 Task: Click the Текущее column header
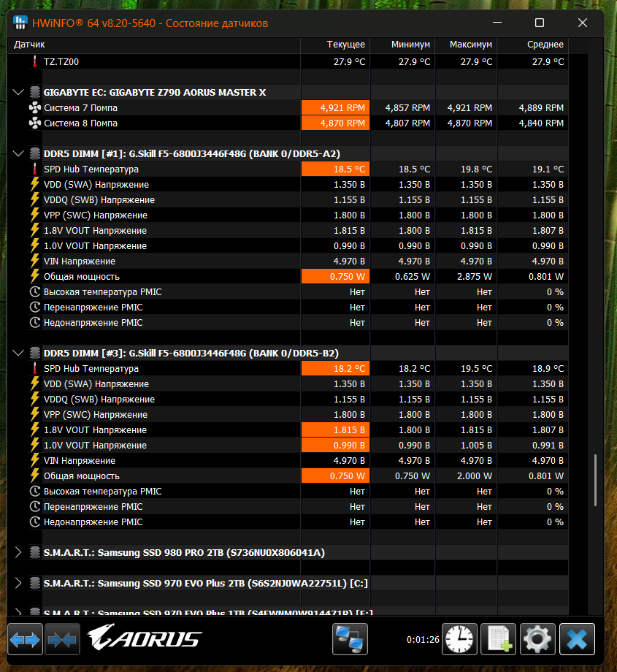pyautogui.click(x=335, y=45)
